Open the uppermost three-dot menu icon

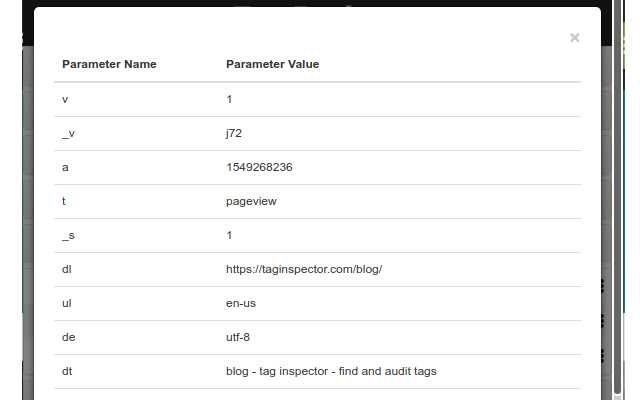click(603, 286)
